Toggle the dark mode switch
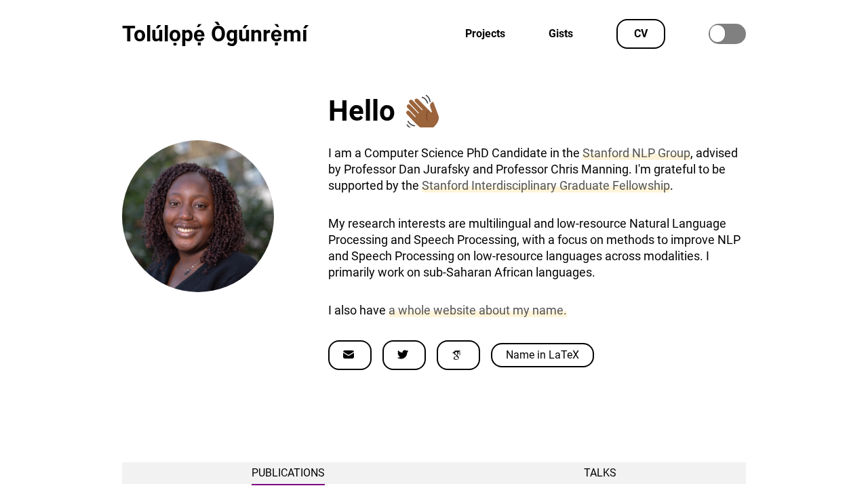Image resolution: width=868 pixels, height=488 pixels. pyautogui.click(x=727, y=33)
